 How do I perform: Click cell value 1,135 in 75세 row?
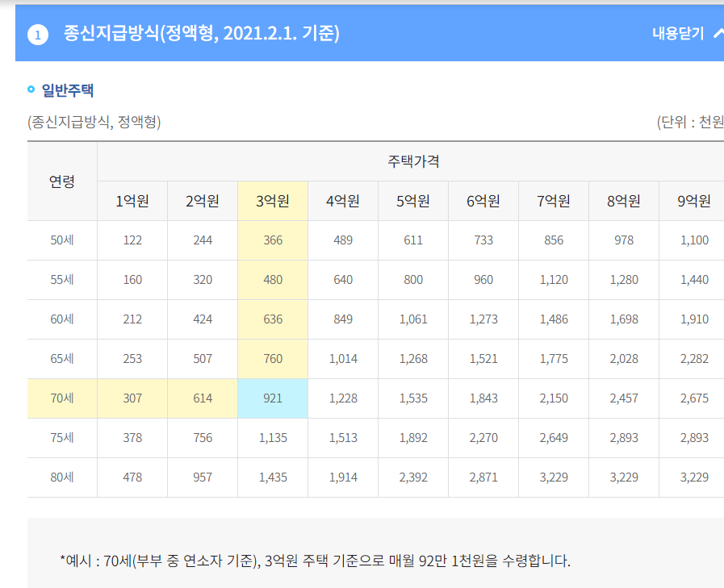click(273, 438)
